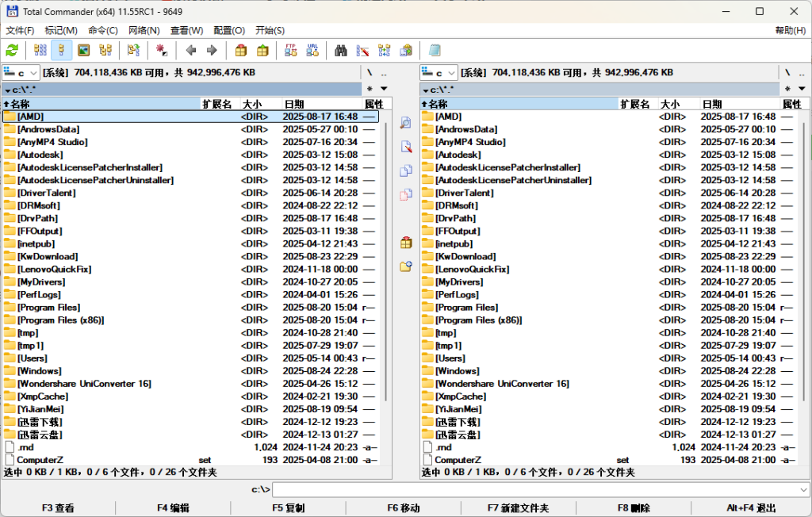Screen dimensions: 812x517
Task: Click the pack files gift-box icon in toolbar
Action: [241, 51]
